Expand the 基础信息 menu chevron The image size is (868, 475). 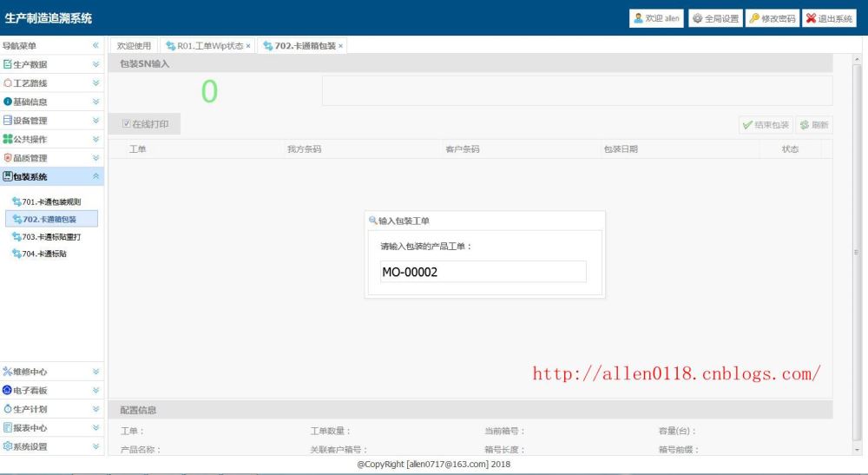(95, 102)
